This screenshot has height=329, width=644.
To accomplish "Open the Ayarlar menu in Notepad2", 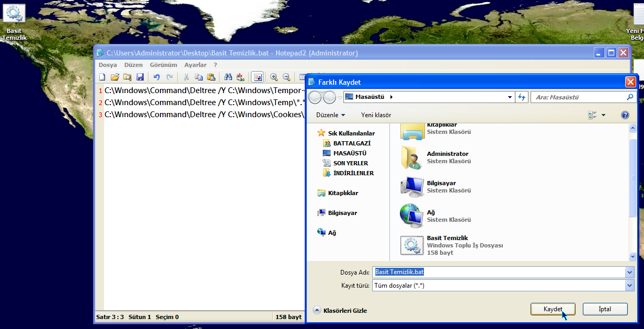I will coord(195,65).
